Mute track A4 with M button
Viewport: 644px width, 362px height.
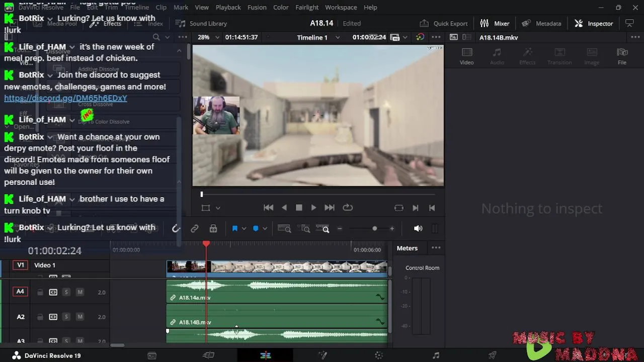79,292
